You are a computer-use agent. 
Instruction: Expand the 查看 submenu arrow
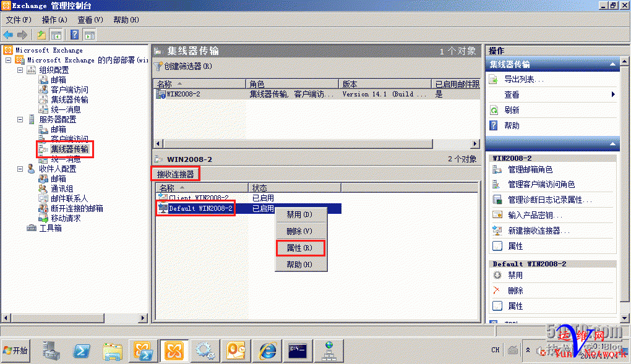pyautogui.click(x=613, y=95)
